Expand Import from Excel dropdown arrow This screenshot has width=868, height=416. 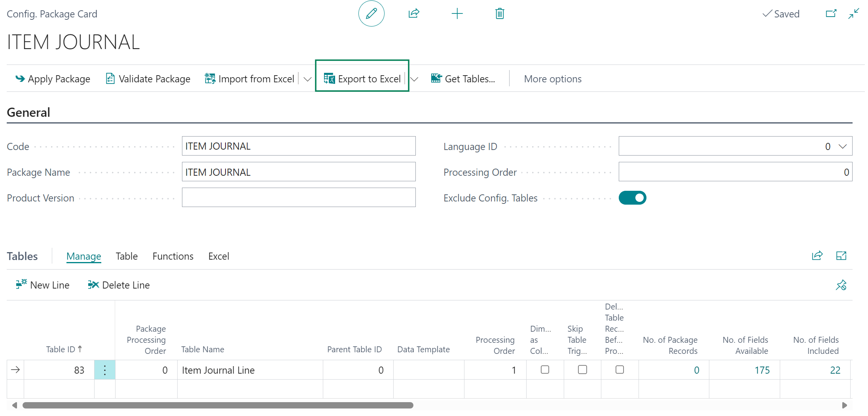pyautogui.click(x=307, y=79)
